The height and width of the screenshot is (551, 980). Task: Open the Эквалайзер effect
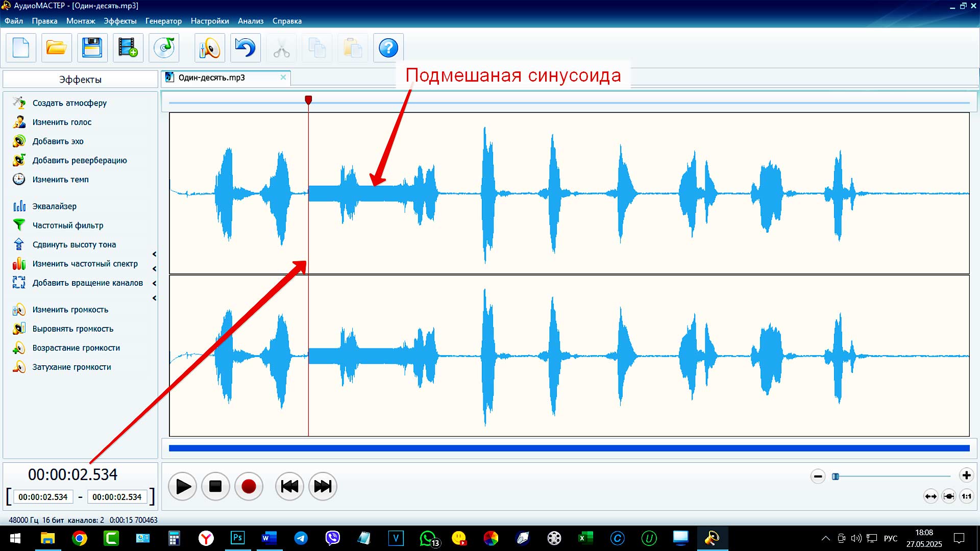click(54, 206)
